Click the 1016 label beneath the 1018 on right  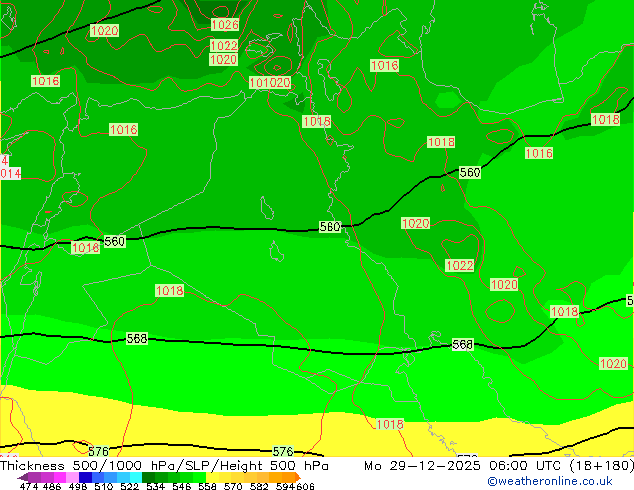coord(539,153)
